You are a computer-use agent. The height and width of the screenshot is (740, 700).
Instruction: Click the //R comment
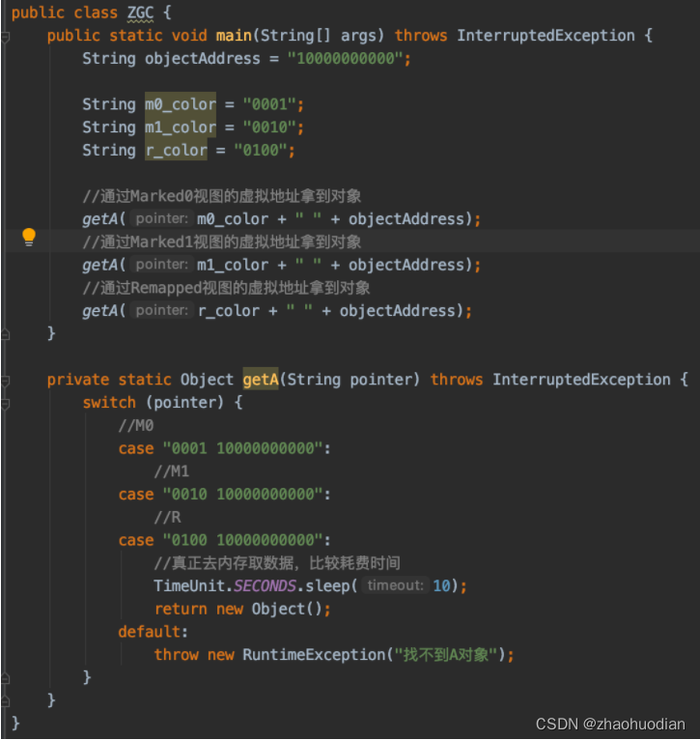[x=167, y=517]
